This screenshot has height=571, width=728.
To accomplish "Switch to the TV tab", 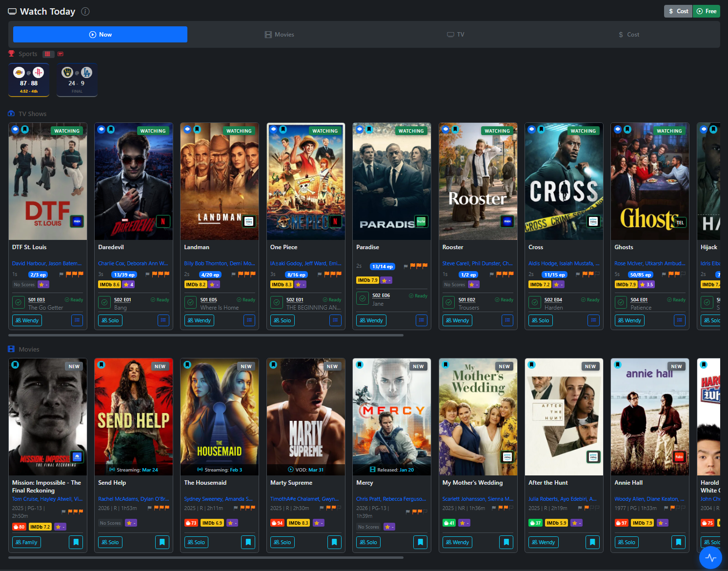I will point(456,35).
